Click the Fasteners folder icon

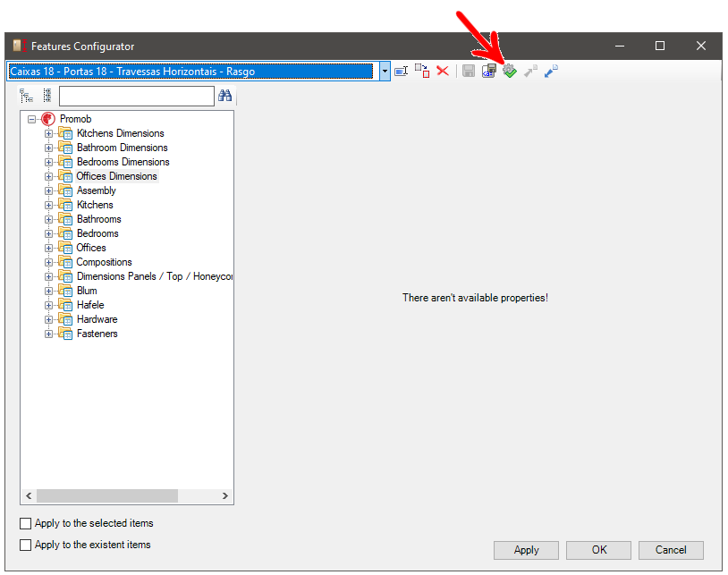65,334
